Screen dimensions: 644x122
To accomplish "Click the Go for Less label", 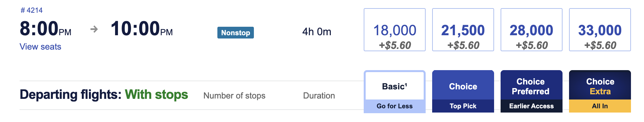I will [395, 106].
